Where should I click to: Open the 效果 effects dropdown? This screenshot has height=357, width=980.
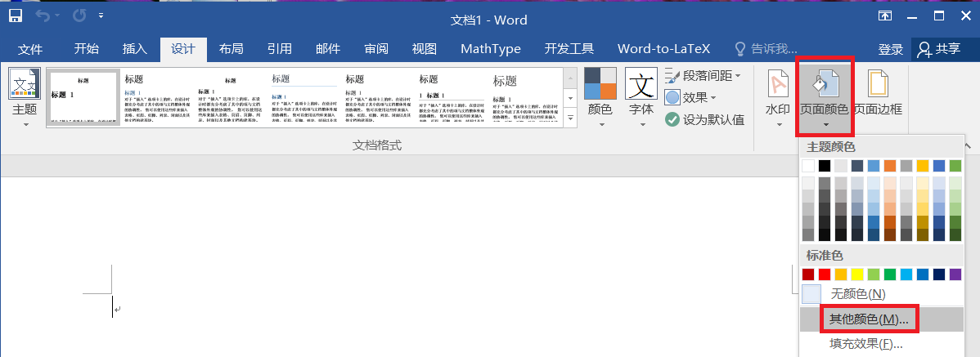click(x=690, y=97)
